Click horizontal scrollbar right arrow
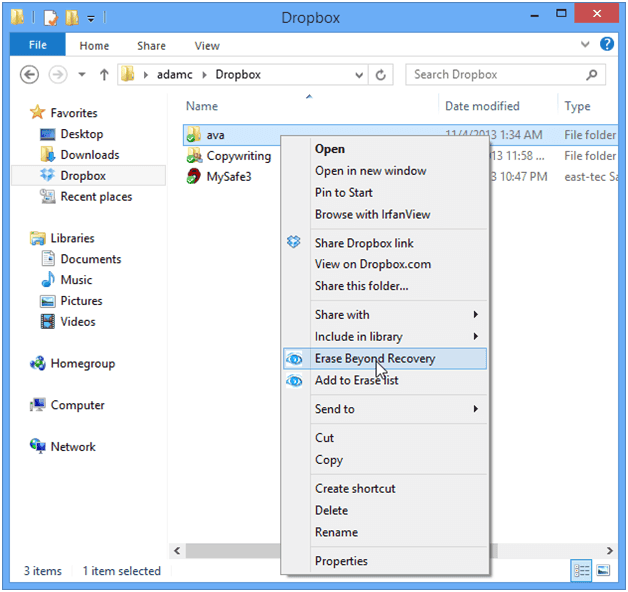The image size is (628, 592). point(610,551)
